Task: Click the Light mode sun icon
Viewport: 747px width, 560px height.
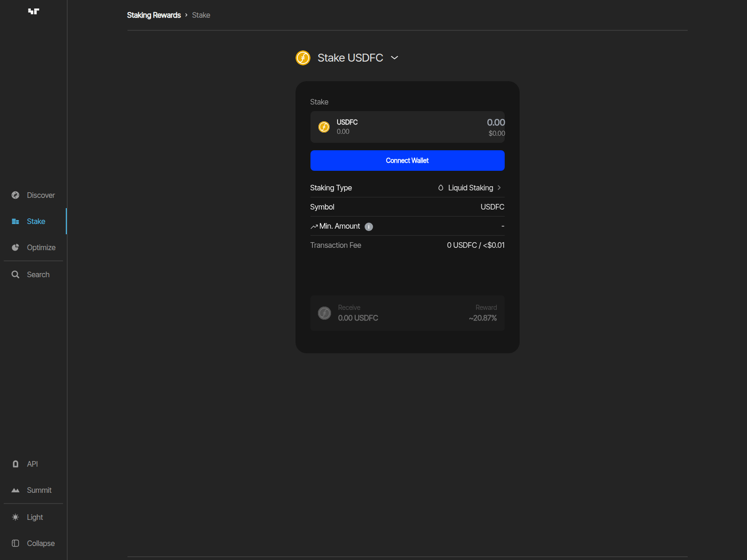Action: coord(15,517)
